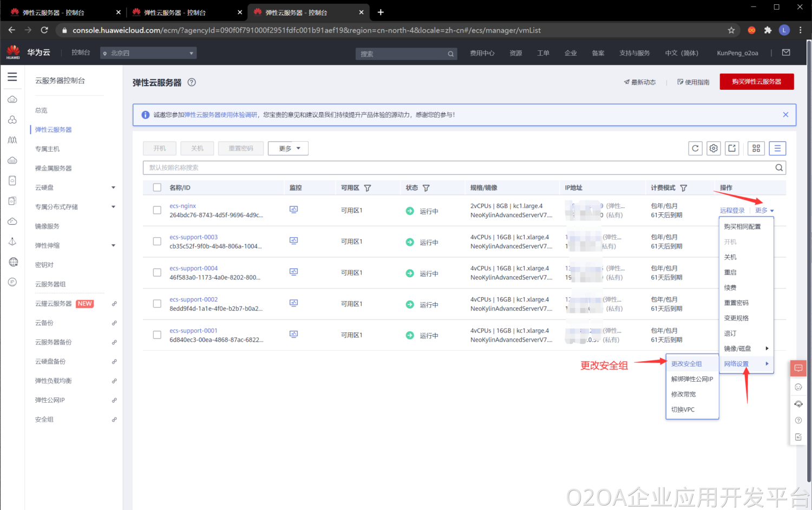
Task: Open list settings gear icon
Action: coord(714,148)
